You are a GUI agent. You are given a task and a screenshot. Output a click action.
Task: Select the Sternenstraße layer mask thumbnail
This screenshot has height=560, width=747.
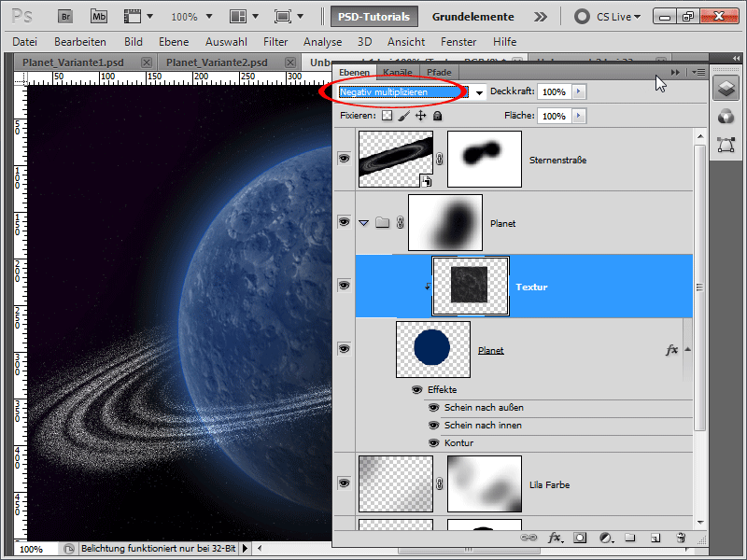point(485,159)
